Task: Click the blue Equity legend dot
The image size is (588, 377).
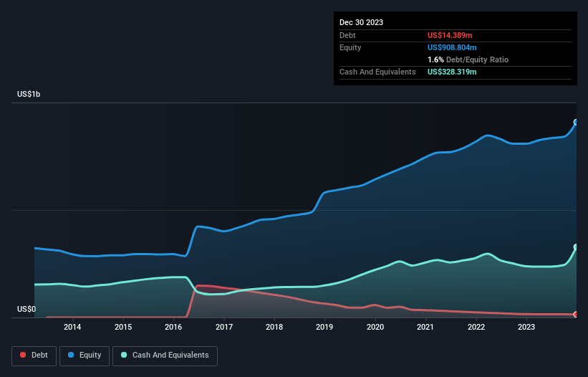Action: click(71, 355)
